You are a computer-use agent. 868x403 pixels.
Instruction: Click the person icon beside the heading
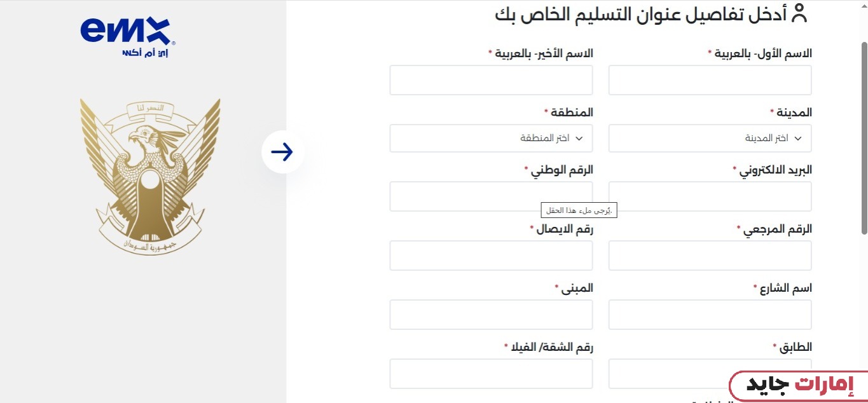point(799,13)
